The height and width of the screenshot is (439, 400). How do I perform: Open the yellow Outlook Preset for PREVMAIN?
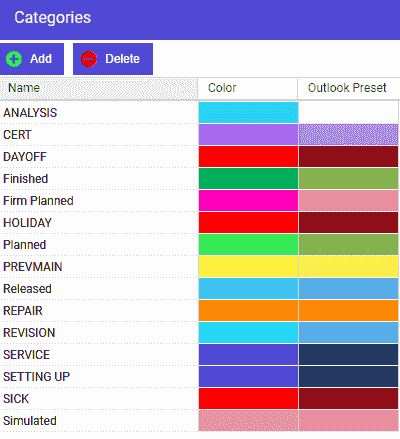(348, 267)
